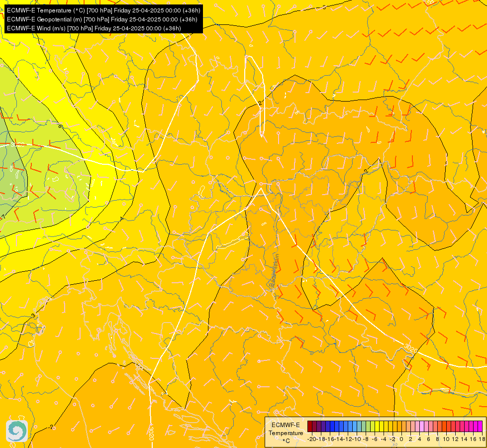Click the -6 isotherm label on the map
Screen dimensions: 487x448
pos(60,126)
